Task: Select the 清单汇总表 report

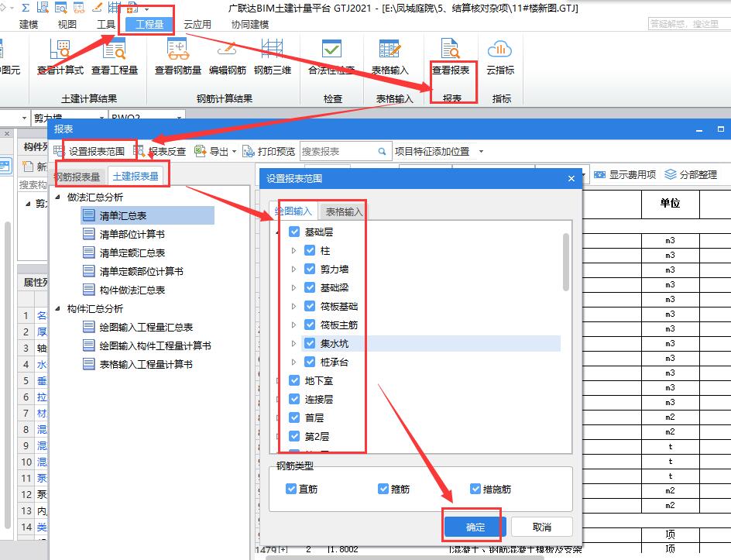Action: 148,215
